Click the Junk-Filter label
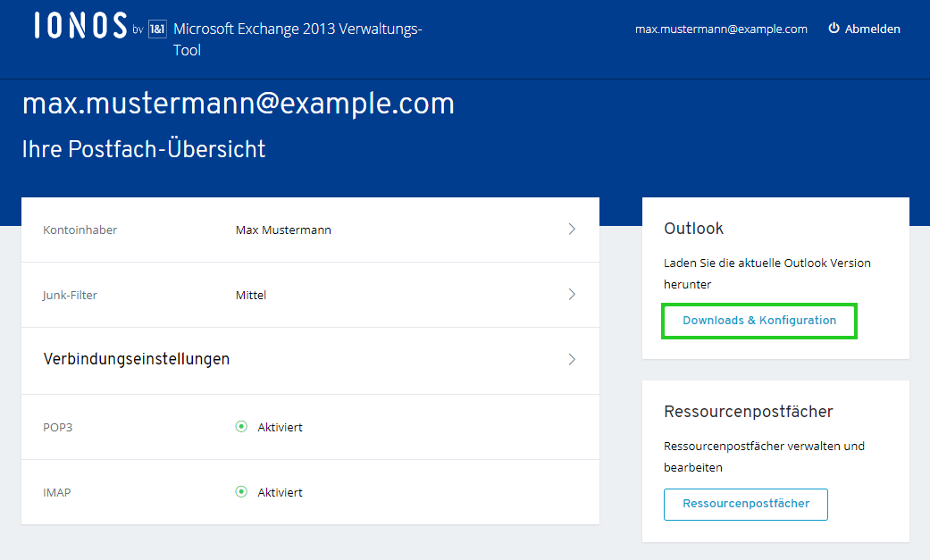Image resolution: width=930 pixels, height=560 pixels. pos(70,296)
